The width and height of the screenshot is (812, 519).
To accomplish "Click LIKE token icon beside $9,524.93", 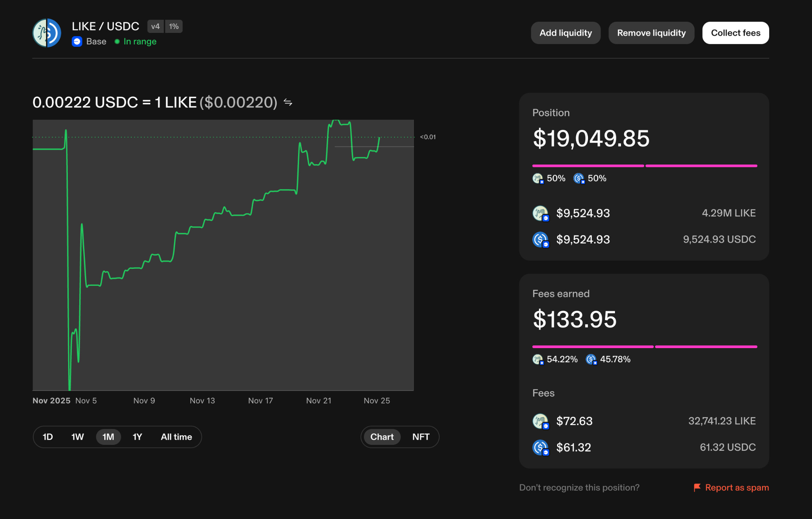I will [x=540, y=213].
